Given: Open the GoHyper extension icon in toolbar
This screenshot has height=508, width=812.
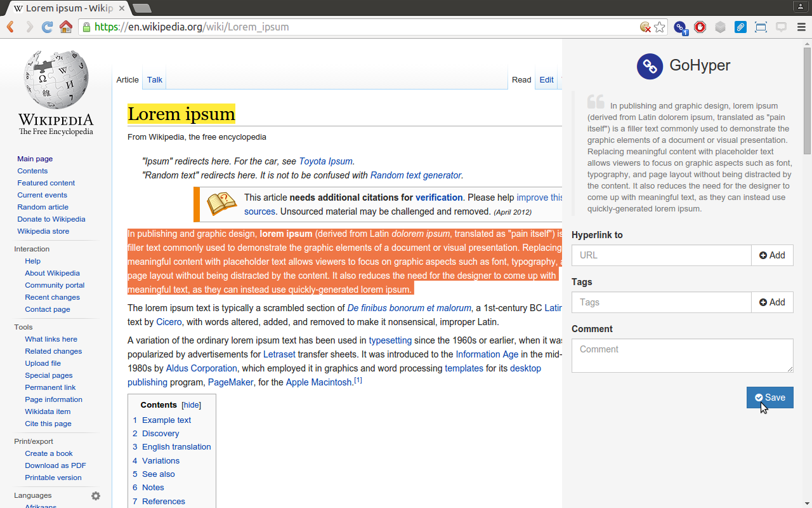Looking at the screenshot, I should [x=680, y=27].
